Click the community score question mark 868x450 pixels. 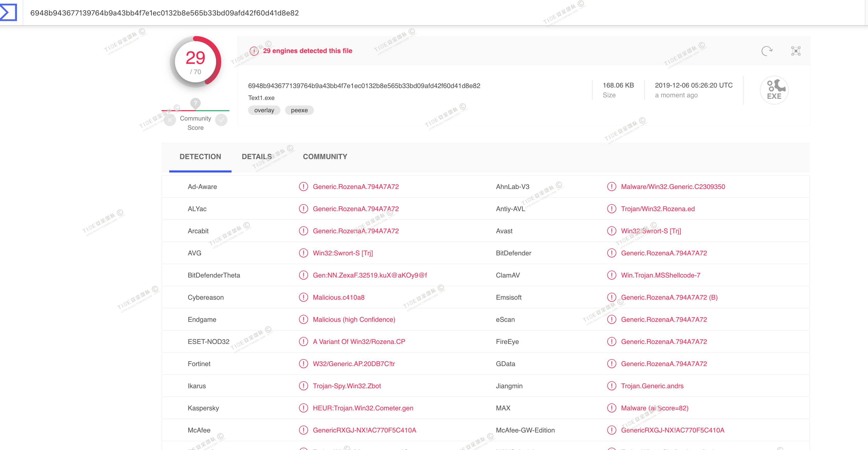coord(196,103)
